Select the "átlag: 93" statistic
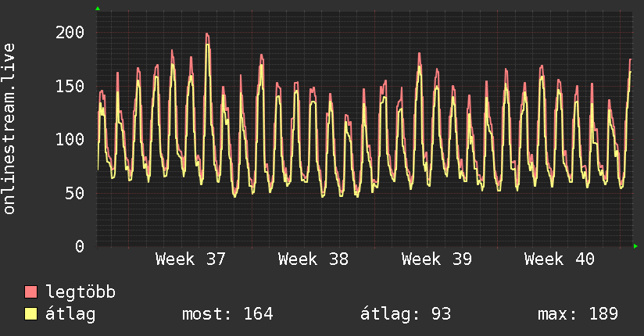The height and width of the screenshot is (336, 644). (406, 314)
